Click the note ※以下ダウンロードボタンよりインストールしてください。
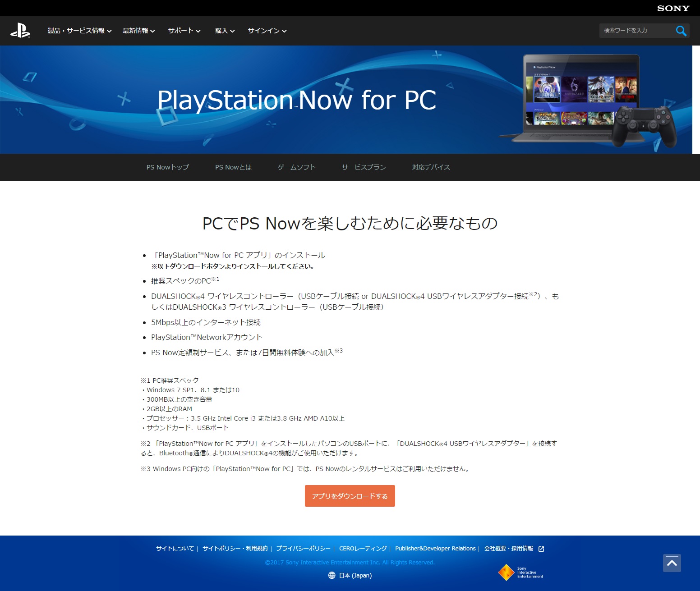The width and height of the screenshot is (700, 591). (232, 266)
